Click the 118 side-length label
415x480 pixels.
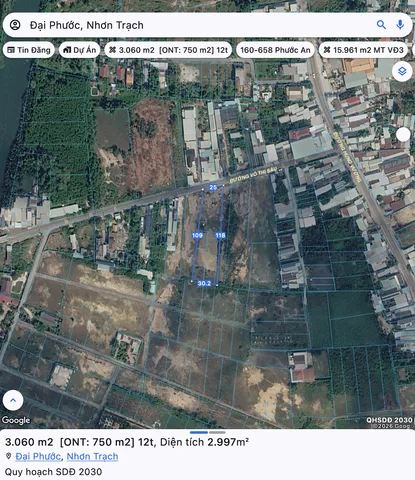tap(220, 235)
